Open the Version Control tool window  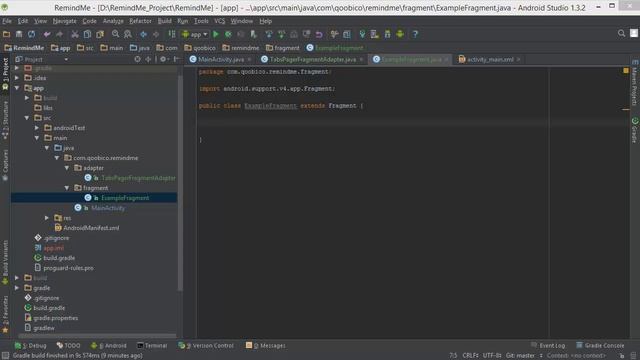[206, 345]
